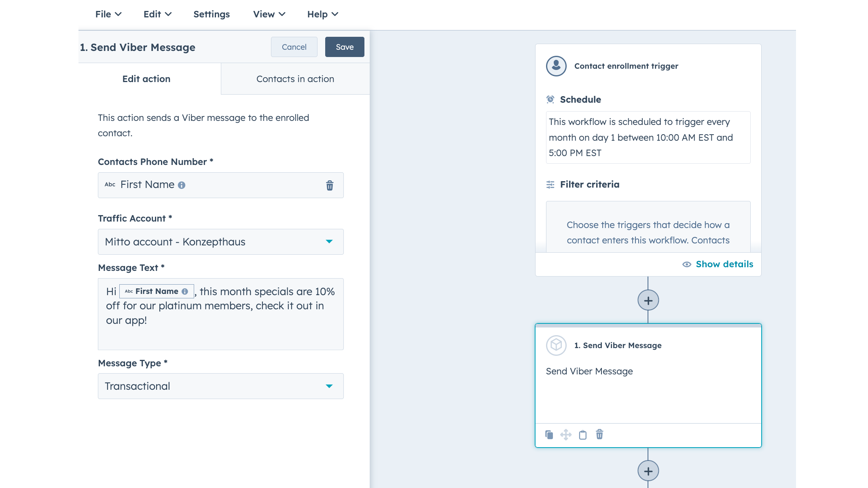Open Settings in the top bar
Screen dimensions: 868x488
[212, 14]
